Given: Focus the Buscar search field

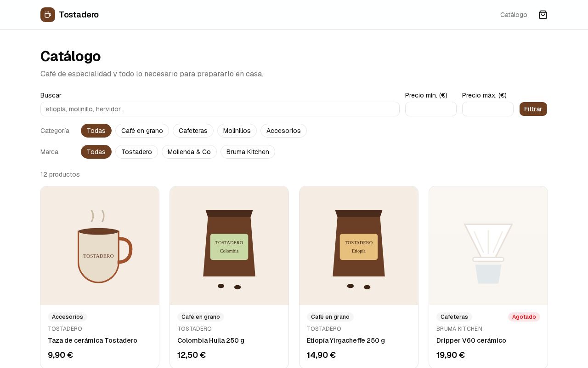Looking at the screenshot, I should pyautogui.click(x=220, y=109).
